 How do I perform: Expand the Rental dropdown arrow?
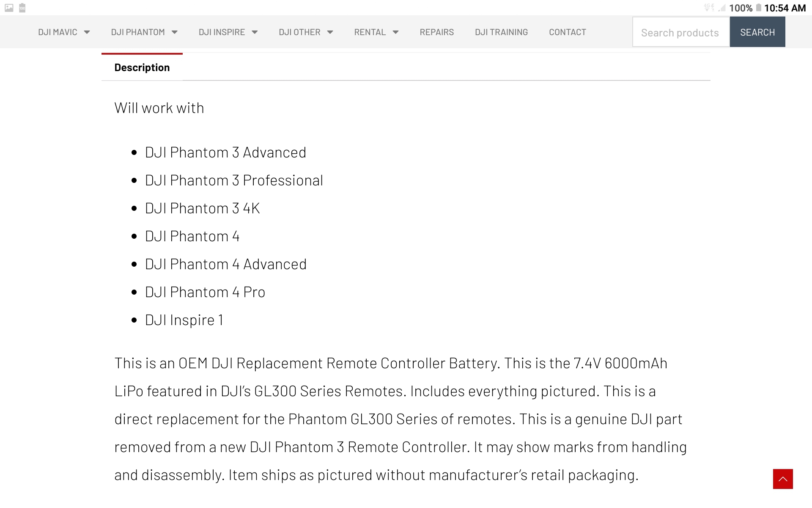[x=396, y=32]
